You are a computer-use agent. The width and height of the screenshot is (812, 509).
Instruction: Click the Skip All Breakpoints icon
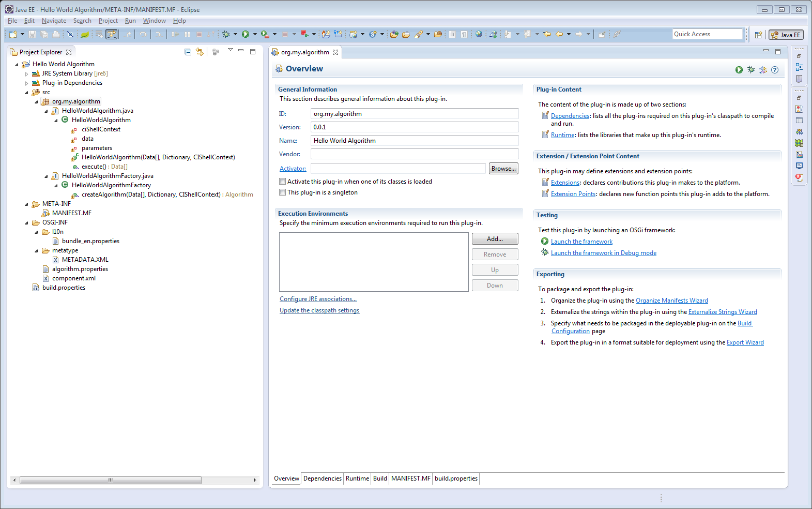click(70, 34)
